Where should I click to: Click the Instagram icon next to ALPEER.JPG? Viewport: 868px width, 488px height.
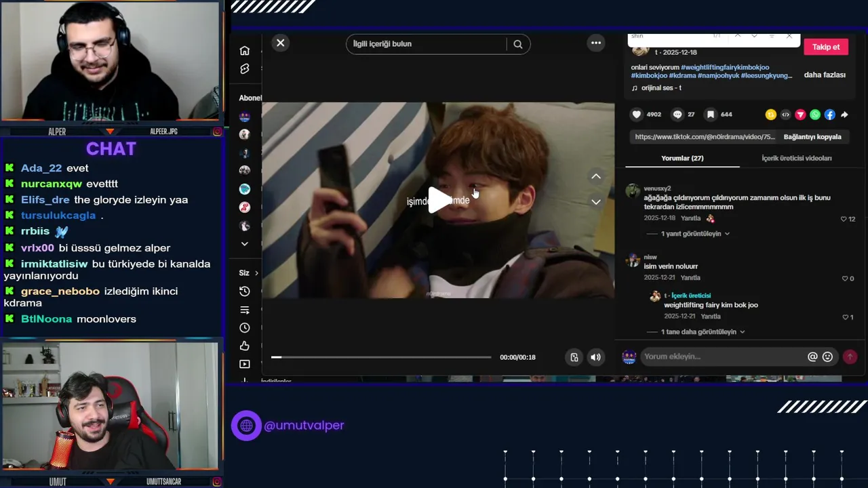pos(217,131)
